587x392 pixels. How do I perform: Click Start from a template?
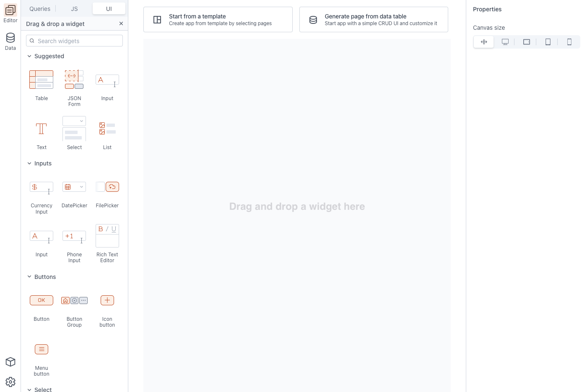click(218, 20)
